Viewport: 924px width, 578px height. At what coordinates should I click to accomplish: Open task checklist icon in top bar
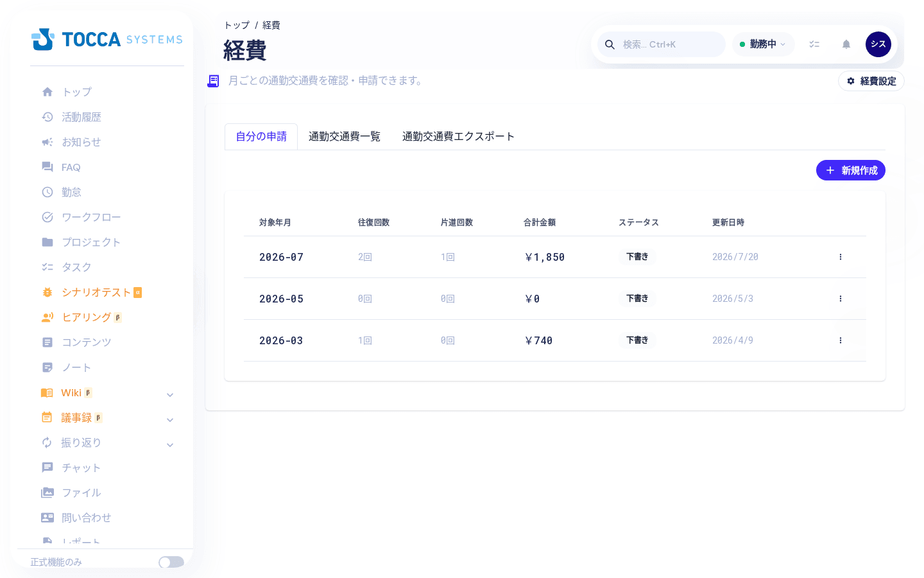[x=814, y=44]
